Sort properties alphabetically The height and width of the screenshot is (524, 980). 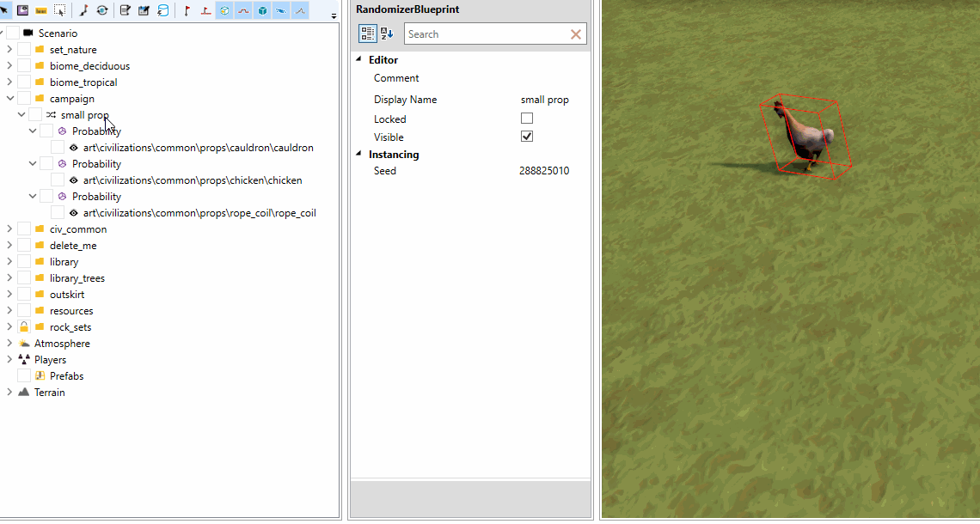click(x=387, y=34)
